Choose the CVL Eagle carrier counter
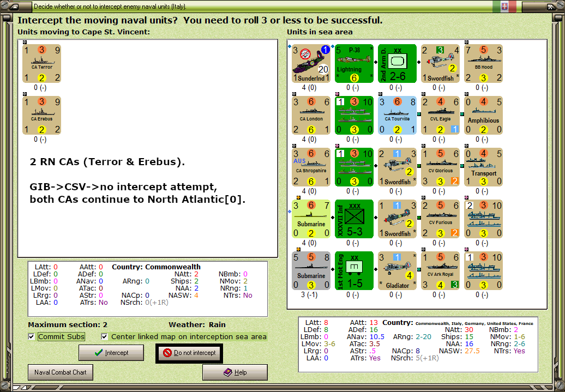The height and width of the screenshot is (392, 565). click(x=440, y=116)
